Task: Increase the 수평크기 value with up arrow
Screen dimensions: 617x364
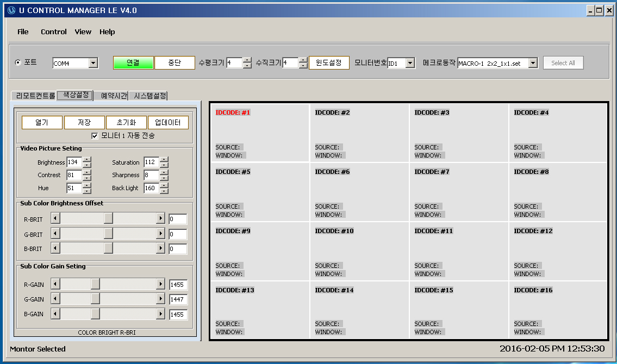Action: coord(247,60)
